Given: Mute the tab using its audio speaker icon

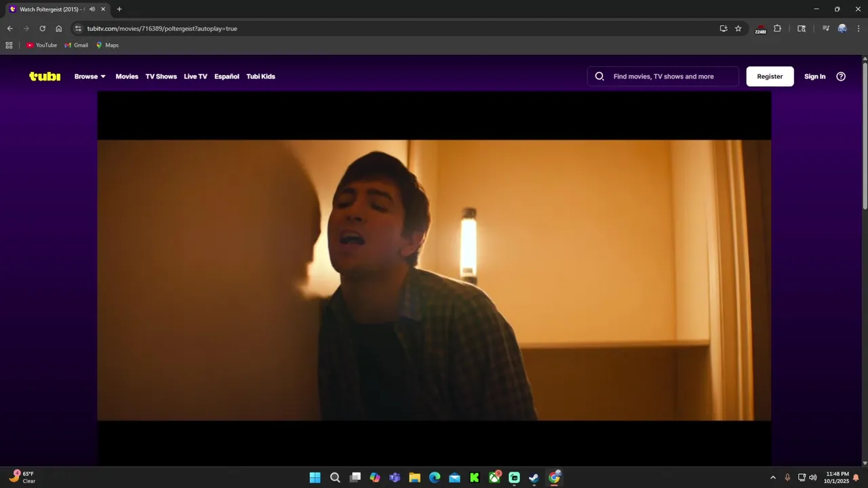Looking at the screenshot, I should [92, 9].
